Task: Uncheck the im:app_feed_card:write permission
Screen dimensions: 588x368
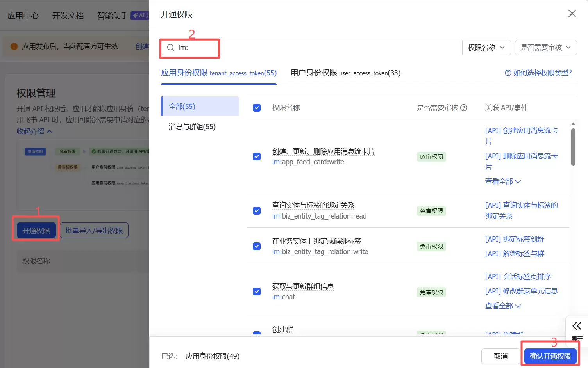Action: click(257, 156)
